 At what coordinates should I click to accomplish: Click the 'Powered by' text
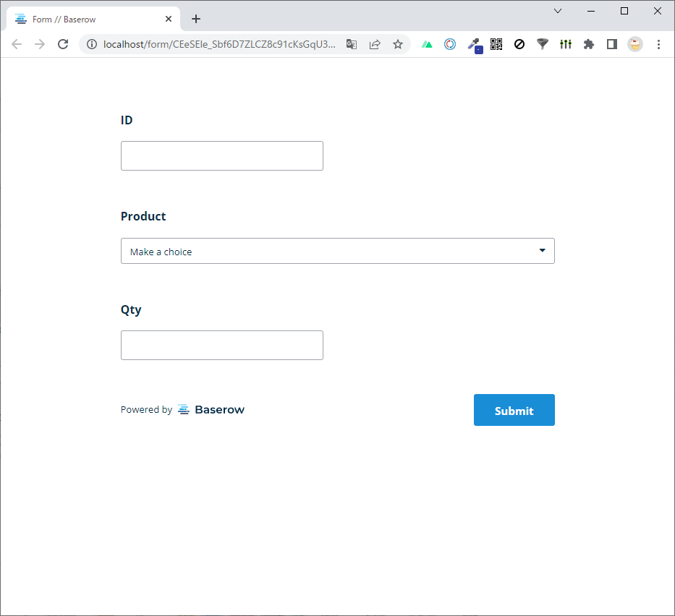tap(146, 409)
